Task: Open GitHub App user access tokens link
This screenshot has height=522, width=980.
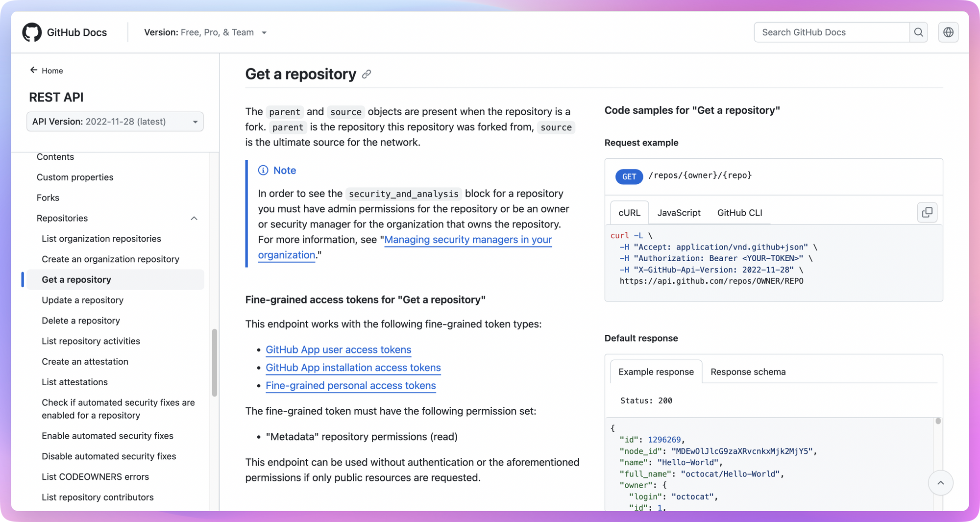Action: pyautogui.click(x=338, y=349)
